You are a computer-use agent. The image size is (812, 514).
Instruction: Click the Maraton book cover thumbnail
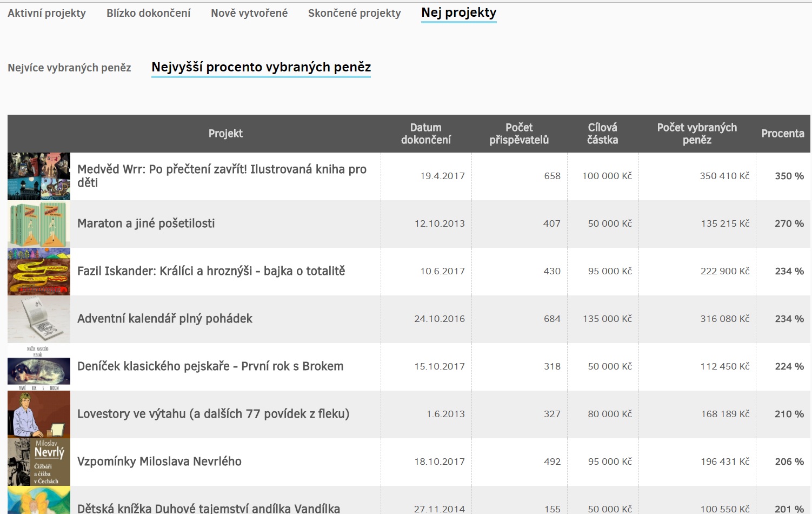[39, 224]
